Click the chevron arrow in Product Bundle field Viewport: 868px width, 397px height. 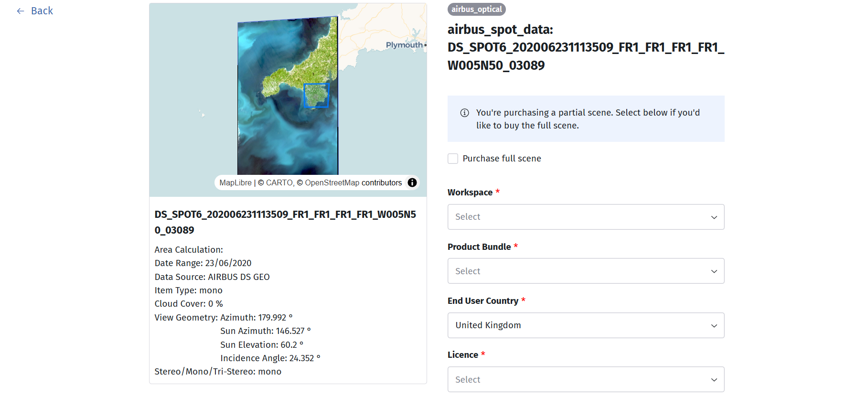714,271
